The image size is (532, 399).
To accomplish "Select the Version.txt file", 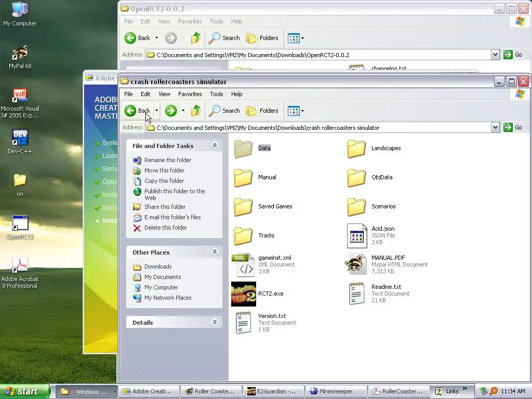I will [x=265, y=323].
